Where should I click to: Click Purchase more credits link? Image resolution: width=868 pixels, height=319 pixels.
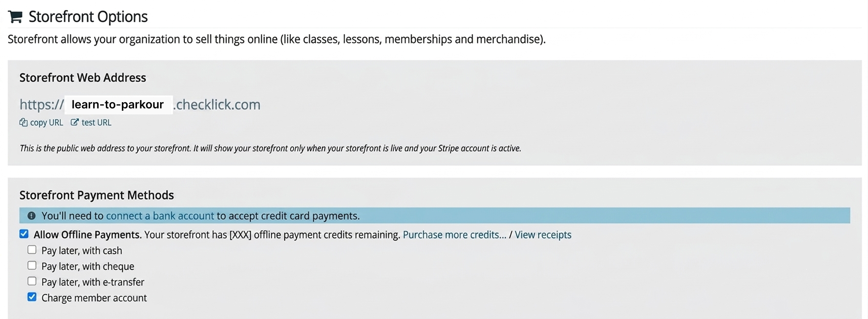455,235
